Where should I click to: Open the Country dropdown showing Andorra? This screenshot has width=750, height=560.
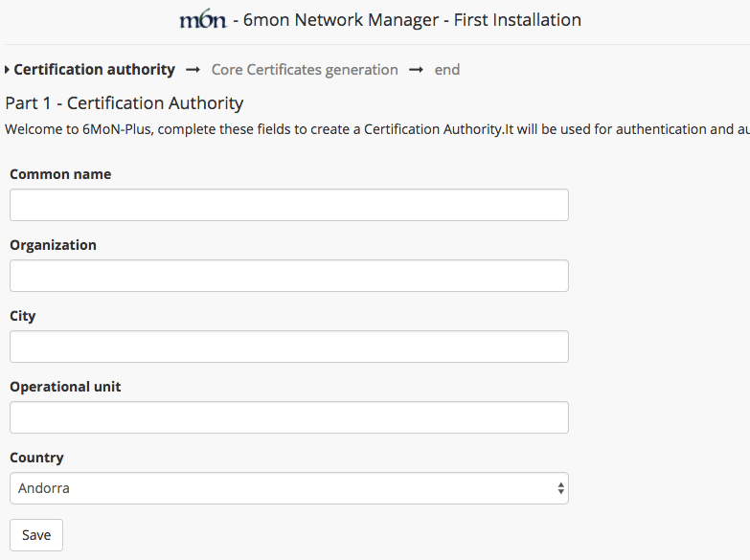pyautogui.click(x=289, y=488)
